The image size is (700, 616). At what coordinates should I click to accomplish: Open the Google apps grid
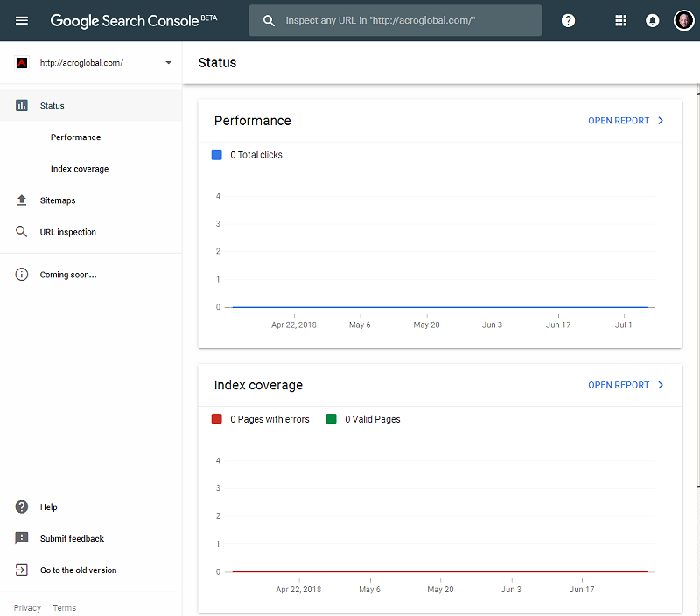pos(620,20)
